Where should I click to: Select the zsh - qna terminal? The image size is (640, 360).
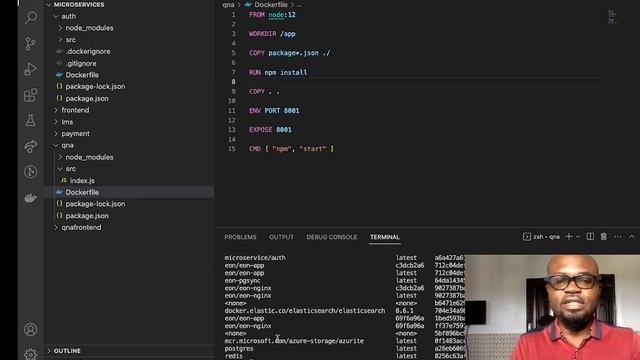[542, 237]
